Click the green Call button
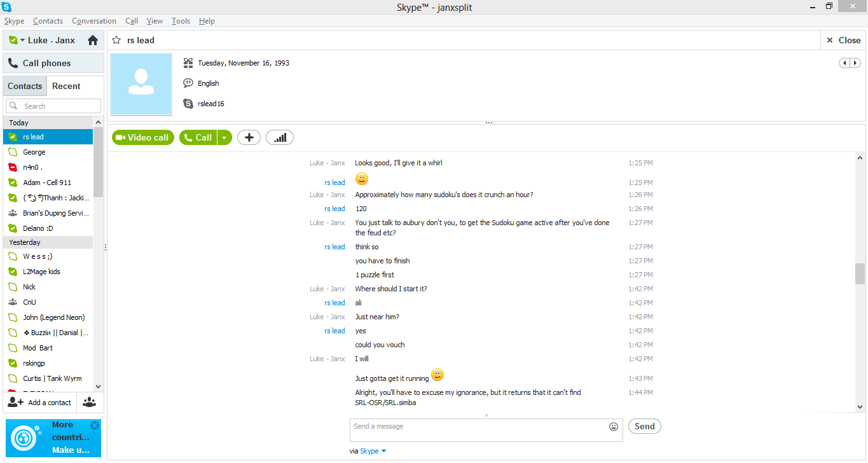868x463 pixels. pos(198,137)
